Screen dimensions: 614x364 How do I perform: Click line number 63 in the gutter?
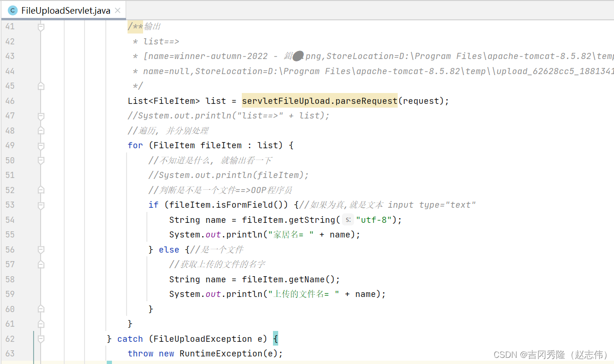pos(10,354)
